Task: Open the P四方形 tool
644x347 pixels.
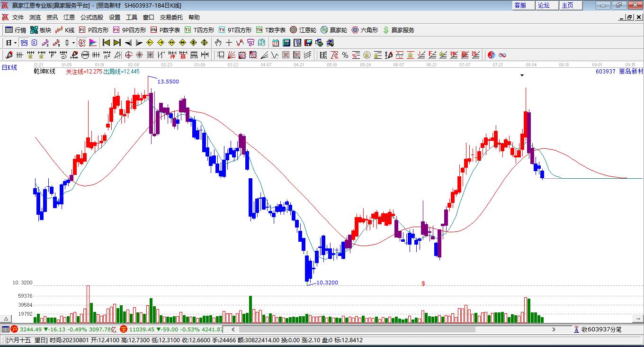Action: point(94,30)
